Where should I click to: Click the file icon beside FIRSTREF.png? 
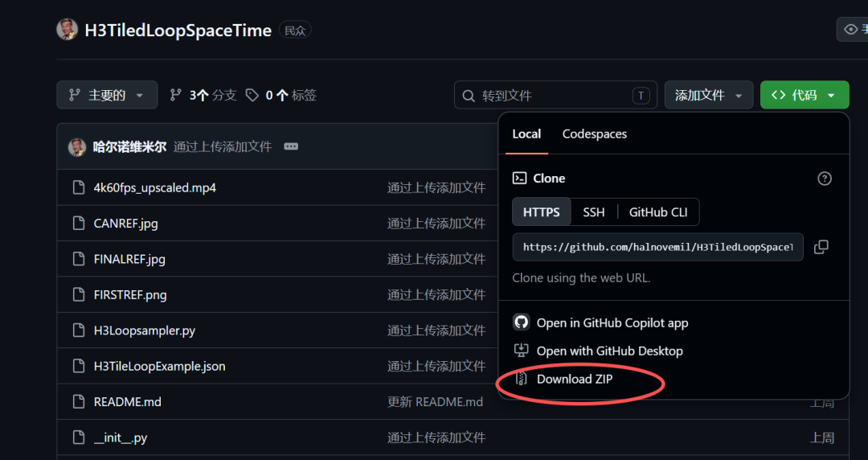(79, 295)
